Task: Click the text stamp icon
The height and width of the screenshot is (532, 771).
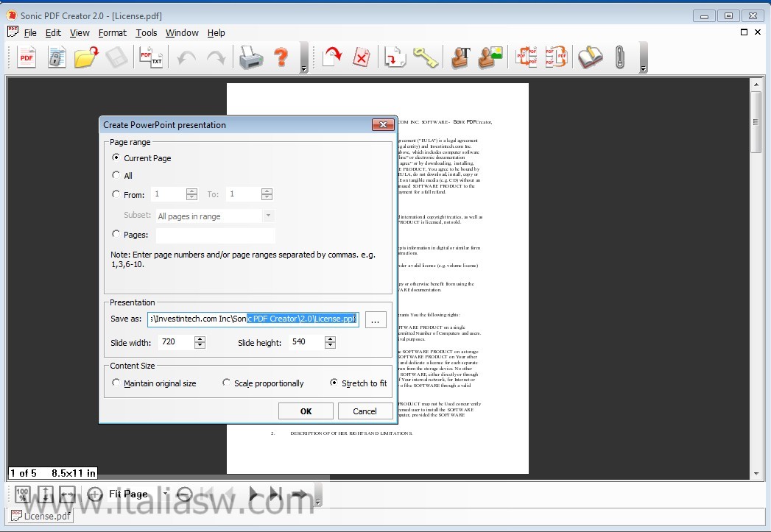Action: (461, 57)
